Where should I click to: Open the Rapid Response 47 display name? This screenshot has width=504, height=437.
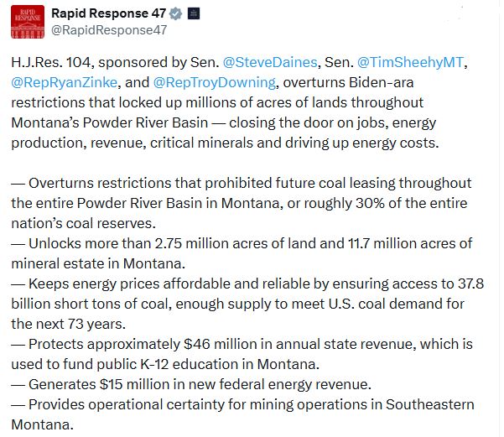point(109,13)
